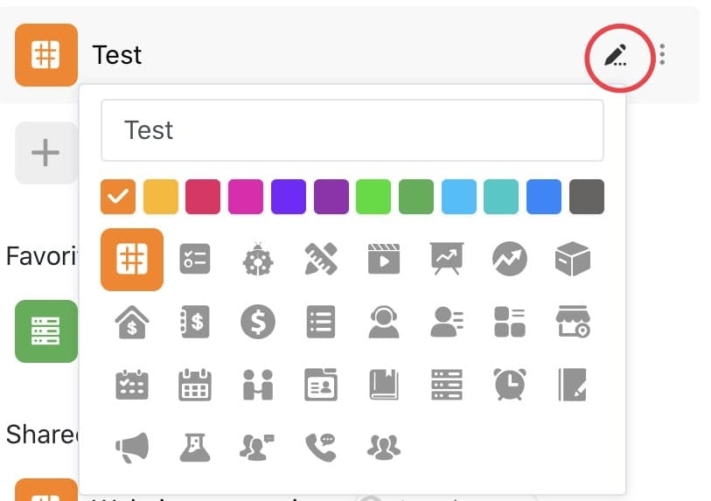Click the plus add new base button

pos(46,153)
